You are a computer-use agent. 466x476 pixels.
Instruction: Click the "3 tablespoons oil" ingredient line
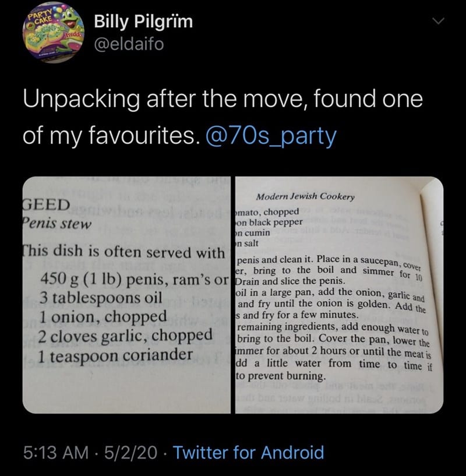click(99, 298)
